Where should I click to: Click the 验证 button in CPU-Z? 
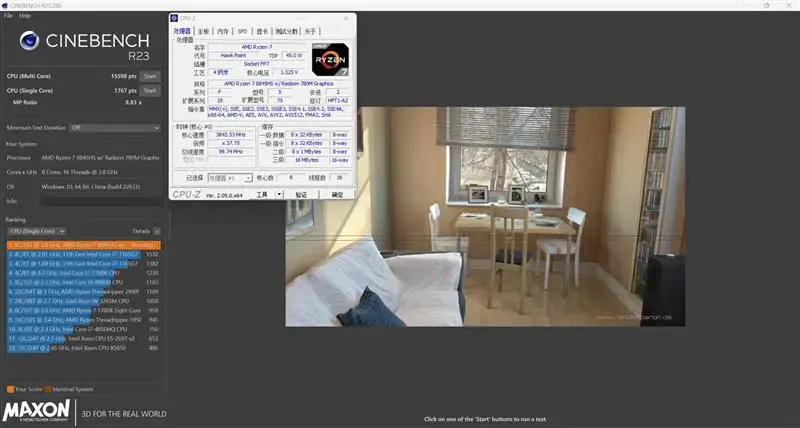(302, 194)
